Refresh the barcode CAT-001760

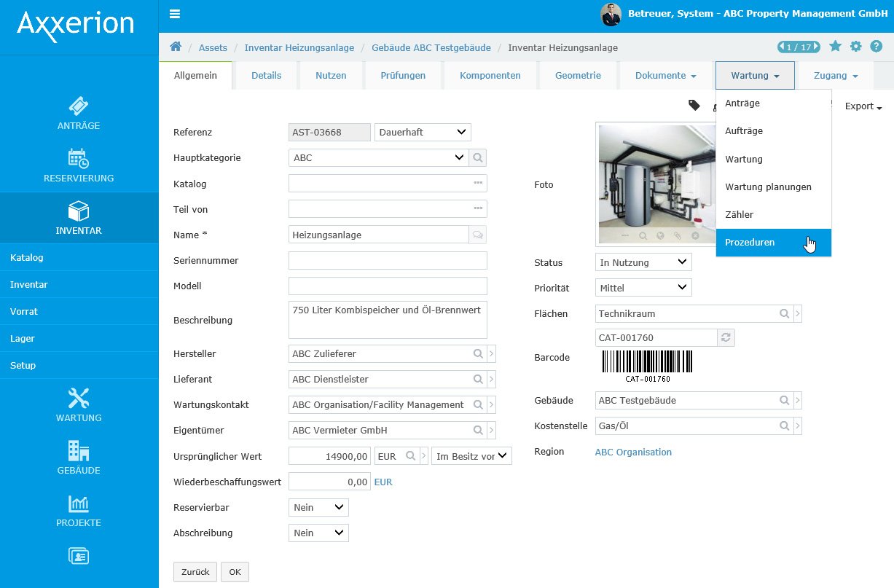(726, 337)
